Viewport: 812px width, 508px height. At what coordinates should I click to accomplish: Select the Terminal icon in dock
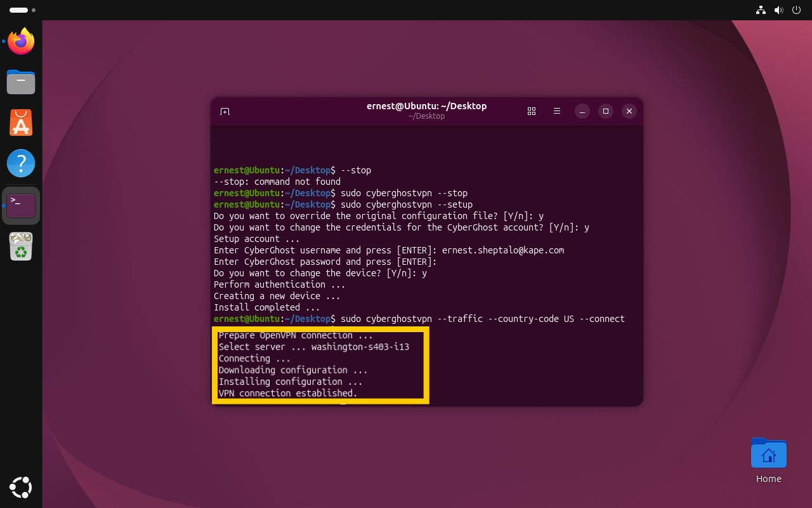pyautogui.click(x=21, y=206)
